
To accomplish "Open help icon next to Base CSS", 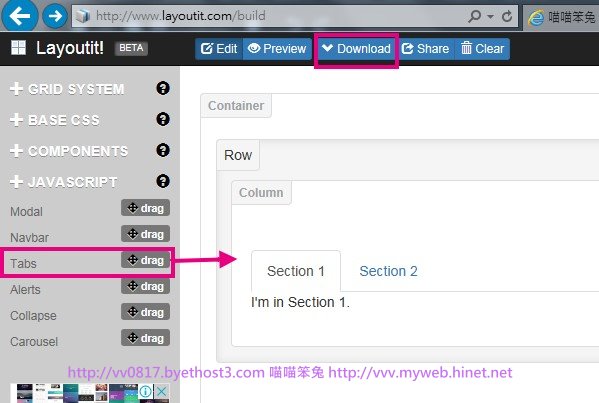I will [163, 119].
